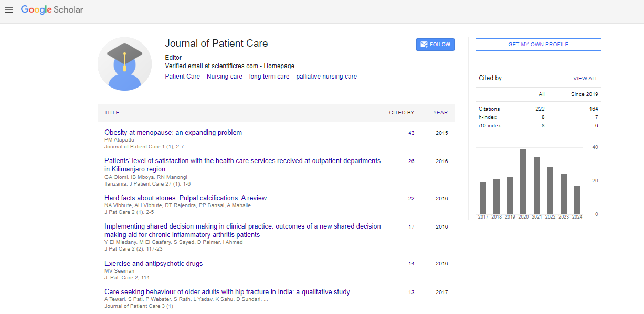Select the palliative nursing care tag
The height and width of the screenshot is (314, 644).
(326, 77)
